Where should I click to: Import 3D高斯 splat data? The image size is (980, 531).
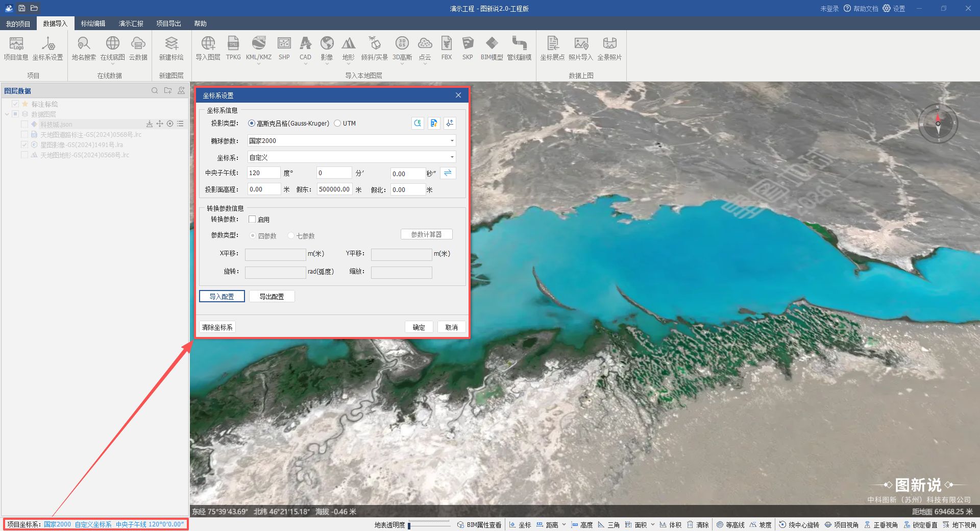click(x=402, y=49)
